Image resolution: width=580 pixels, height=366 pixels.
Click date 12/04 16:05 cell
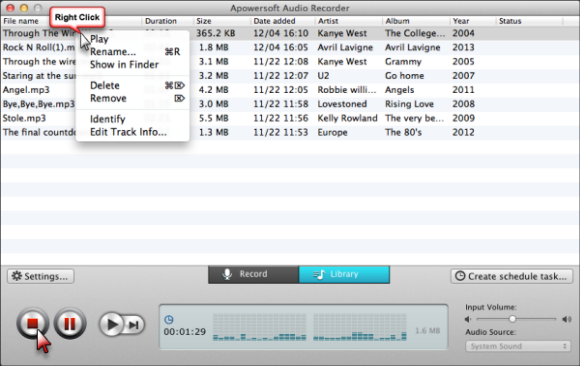pyautogui.click(x=281, y=47)
